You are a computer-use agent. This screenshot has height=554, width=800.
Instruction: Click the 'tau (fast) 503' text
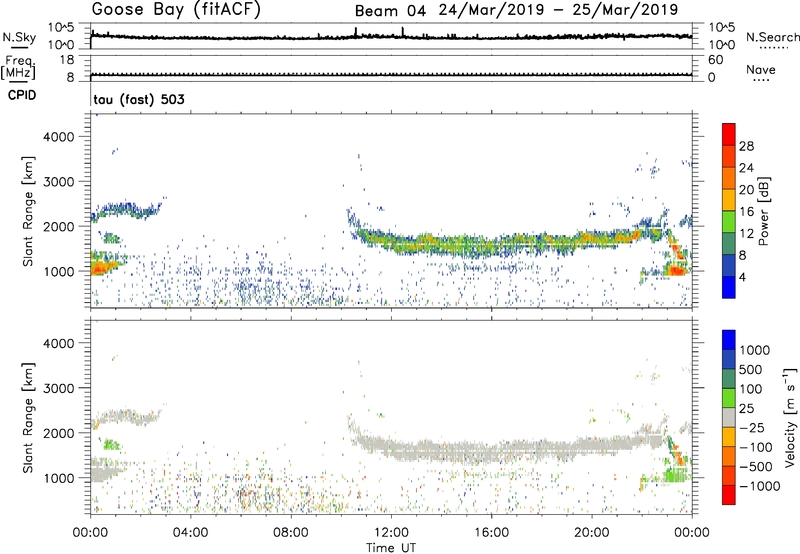pyautogui.click(x=139, y=99)
